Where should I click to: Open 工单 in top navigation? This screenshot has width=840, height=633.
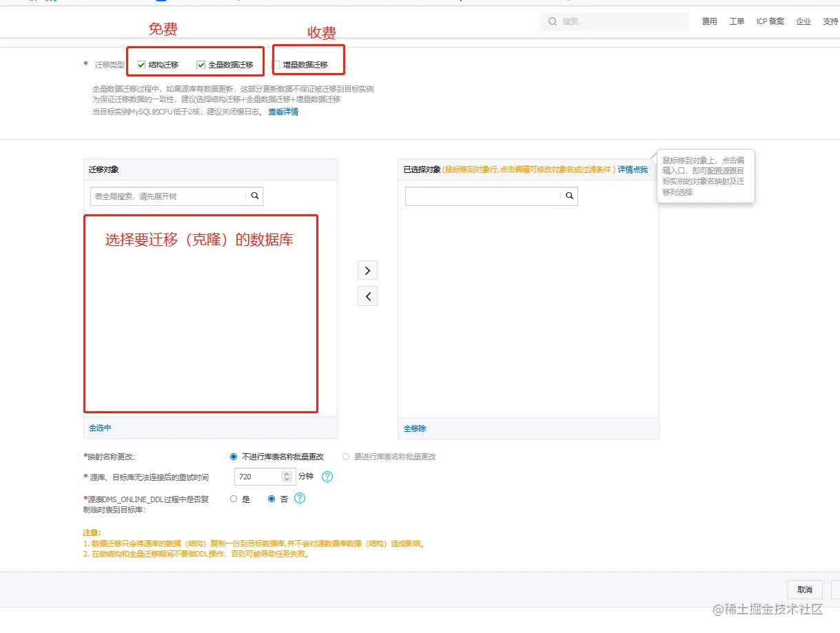coord(737,21)
